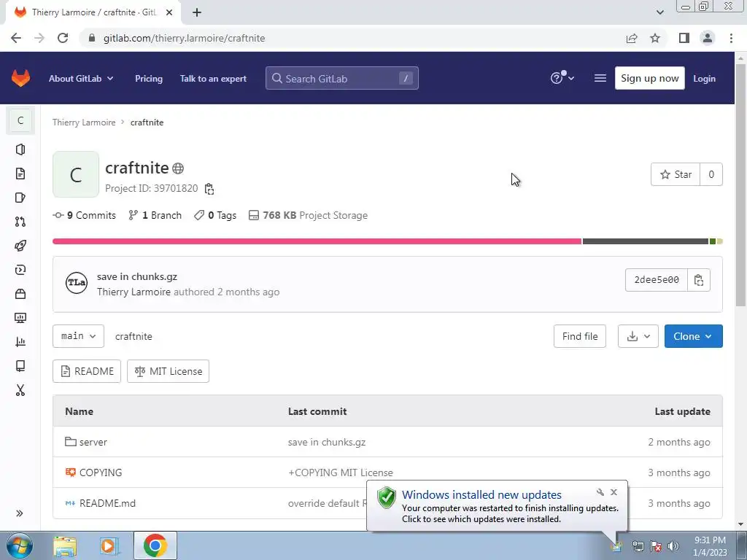The image size is (747, 560).
Task: Open Chrome three-dot menu
Action: (x=731, y=38)
